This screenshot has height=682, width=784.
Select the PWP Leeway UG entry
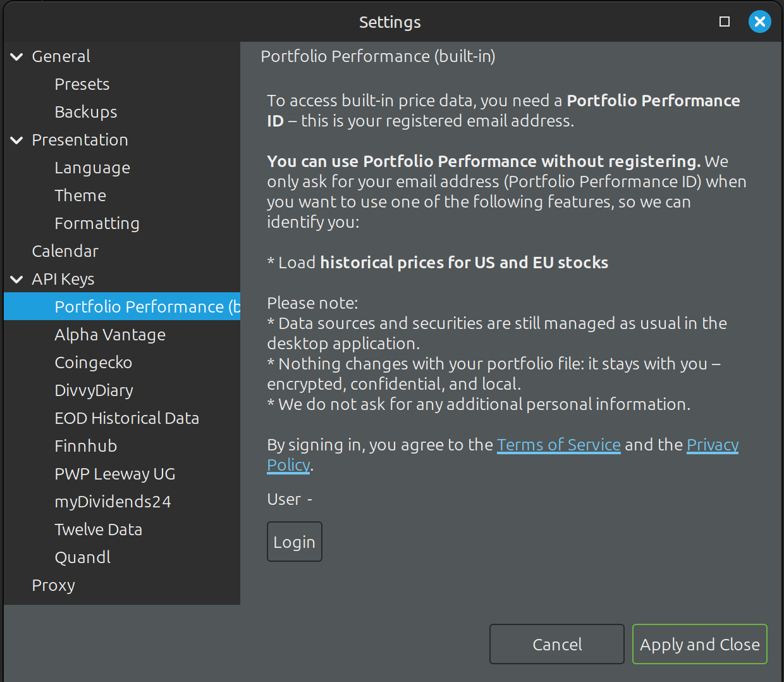click(115, 474)
